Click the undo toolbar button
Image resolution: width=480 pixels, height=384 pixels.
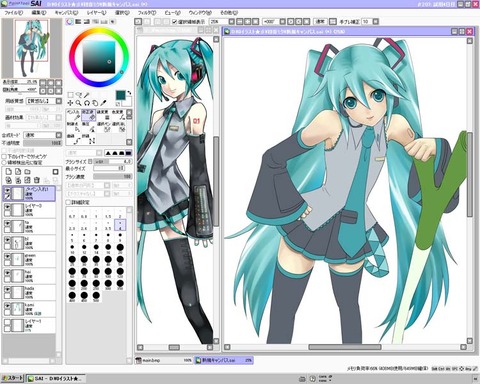(x=138, y=22)
